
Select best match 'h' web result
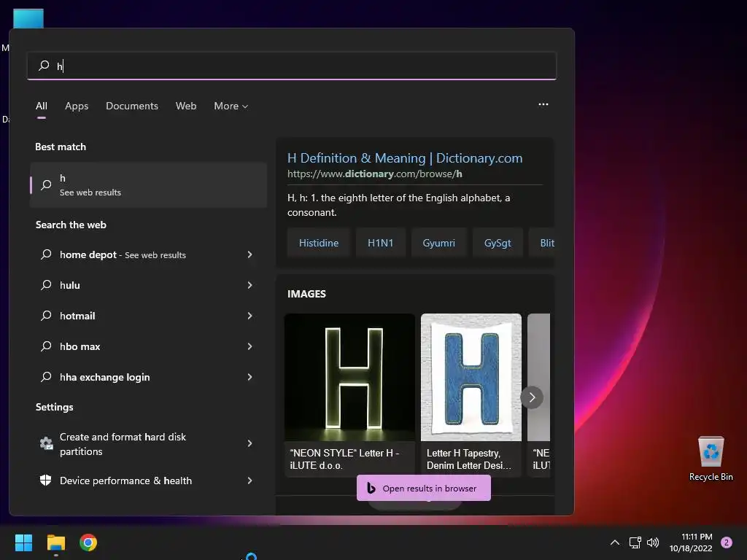[x=148, y=184]
